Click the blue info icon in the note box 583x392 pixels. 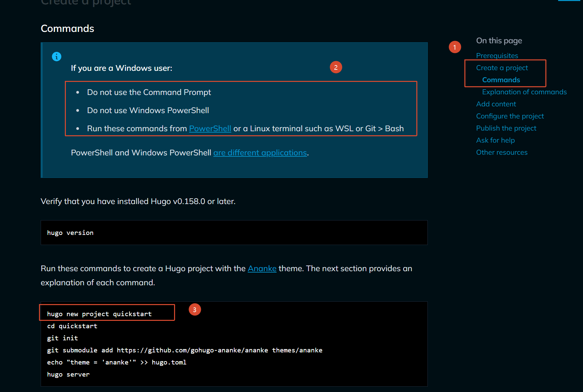(x=56, y=56)
